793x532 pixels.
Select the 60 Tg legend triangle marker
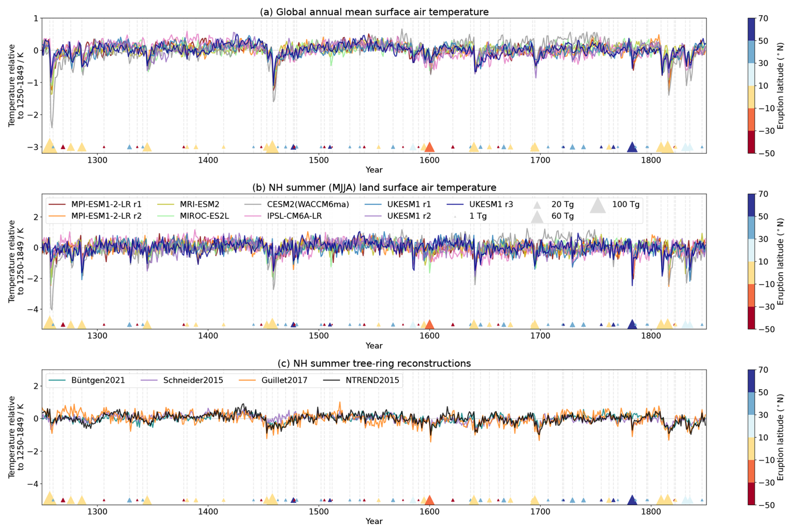(x=537, y=217)
